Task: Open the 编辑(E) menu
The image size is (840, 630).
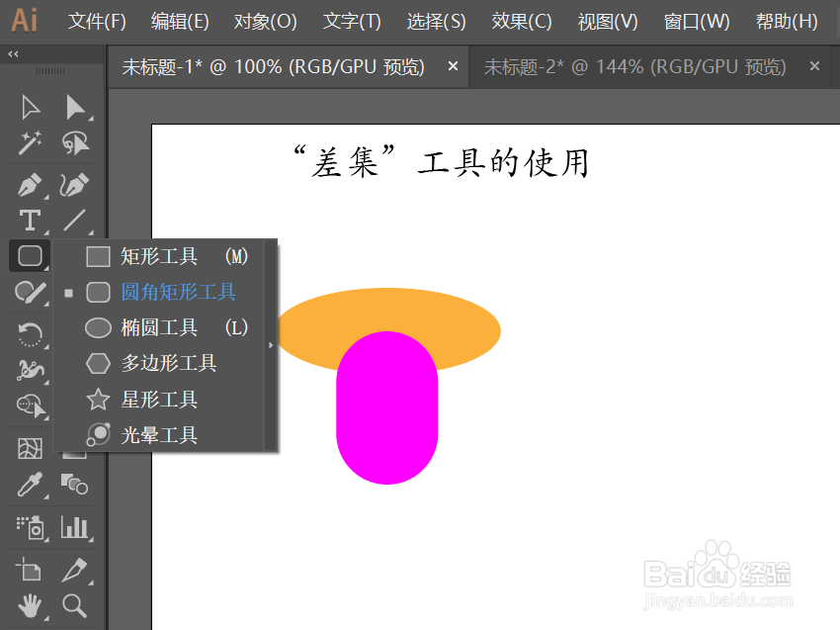Action: pyautogui.click(x=180, y=22)
